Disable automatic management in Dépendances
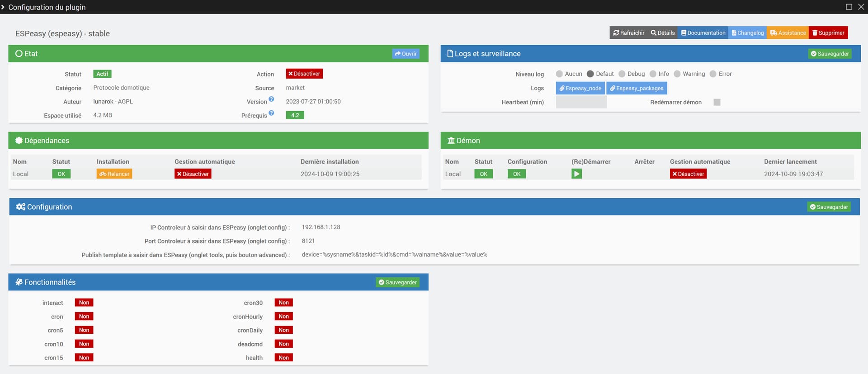 pos(193,174)
